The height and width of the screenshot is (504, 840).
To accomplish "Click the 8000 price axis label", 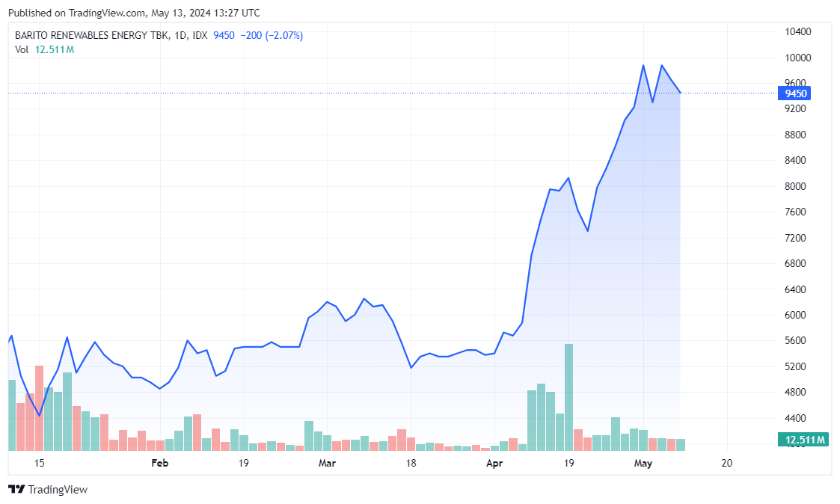I will click(x=795, y=186).
